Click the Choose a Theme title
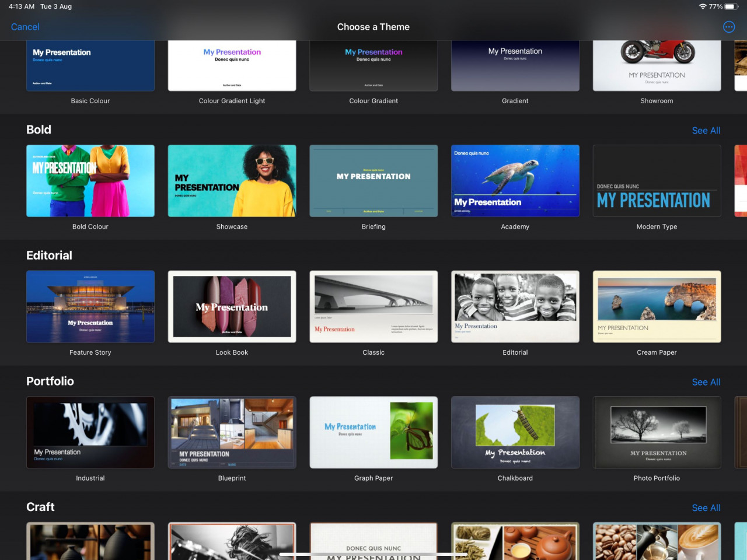This screenshot has height=560, width=747. pyautogui.click(x=373, y=27)
